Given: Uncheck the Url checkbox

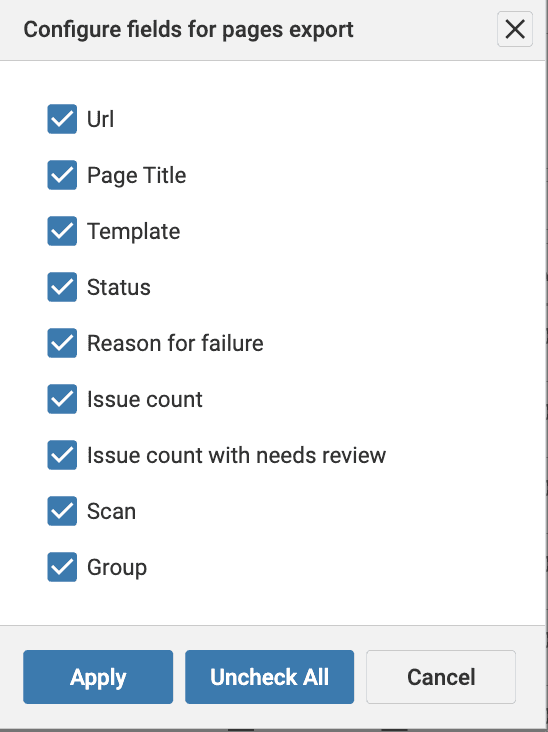Looking at the screenshot, I should point(62,119).
